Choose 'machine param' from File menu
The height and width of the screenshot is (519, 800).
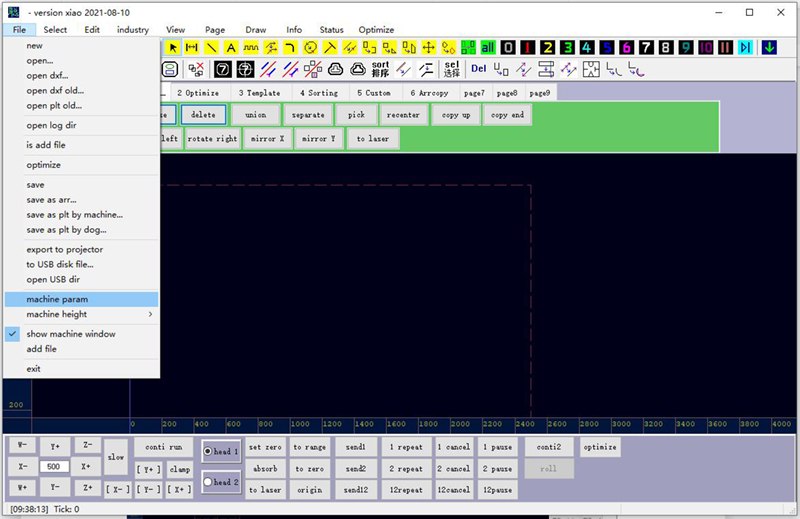coord(82,299)
